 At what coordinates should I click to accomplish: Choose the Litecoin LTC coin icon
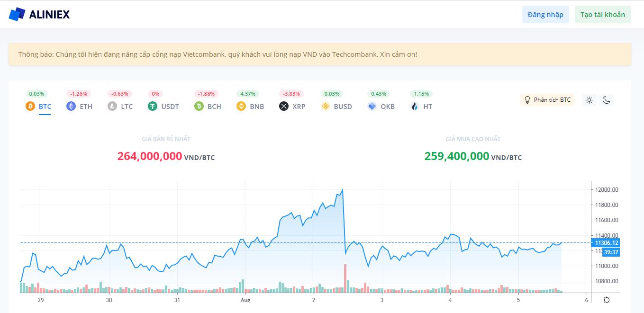112,107
